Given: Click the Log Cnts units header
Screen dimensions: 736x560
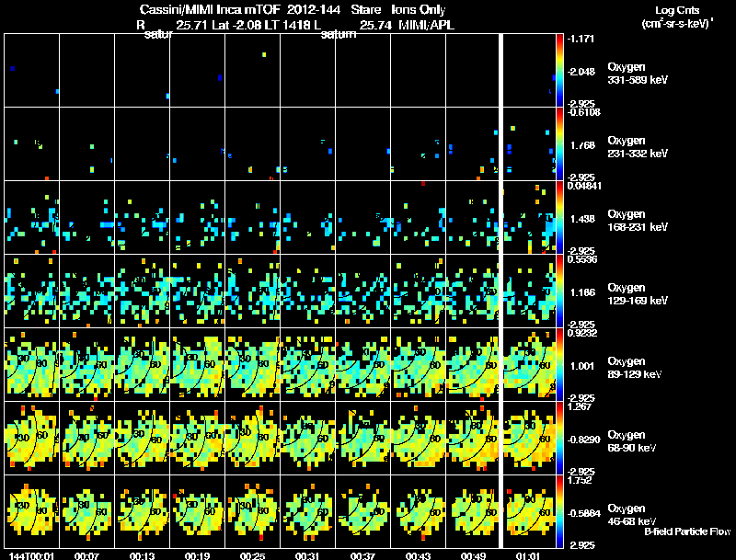Looking at the screenshot, I should [677, 17].
